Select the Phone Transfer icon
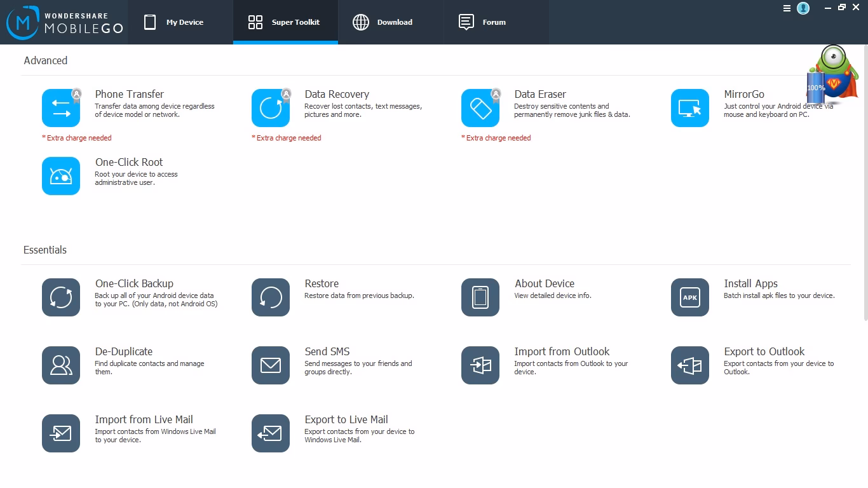 point(61,108)
